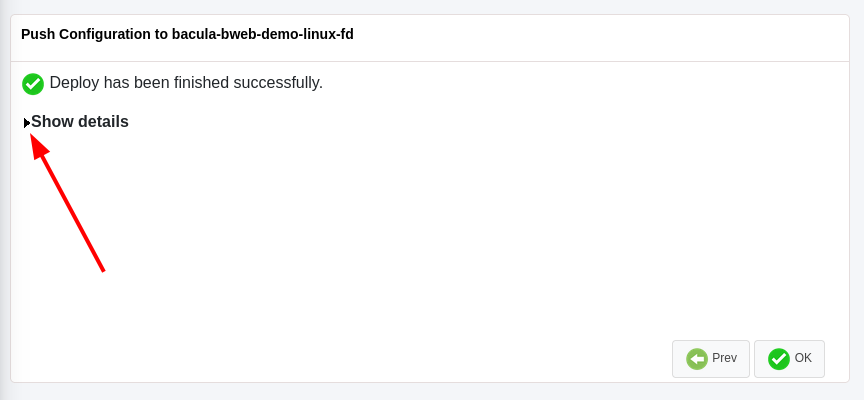The height and width of the screenshot is (400, 864).
Task: Click the Prev button
Action: coord(711,359)
